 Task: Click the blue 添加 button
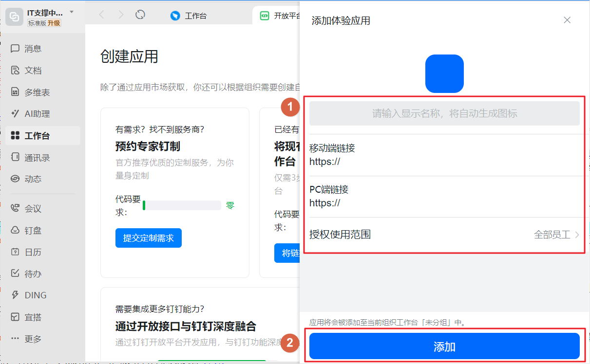tap(444, 346)
